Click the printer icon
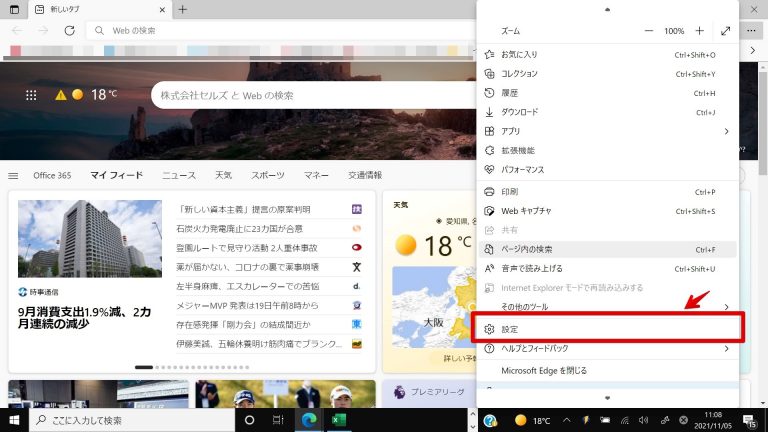 [x=489, y=192]
